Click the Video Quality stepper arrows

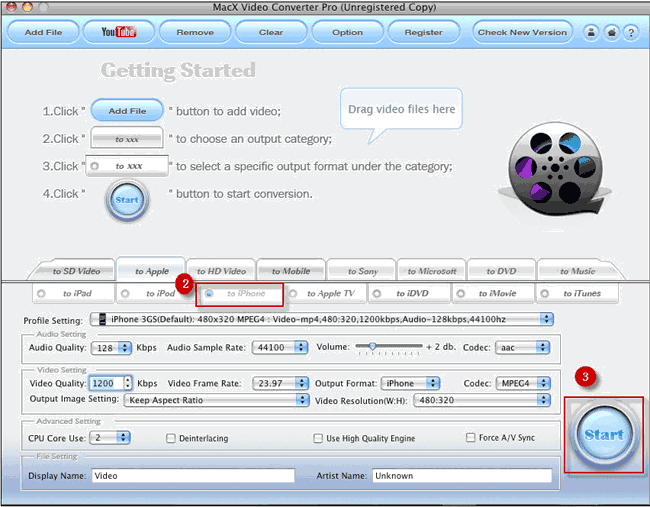tap(128, 383)
